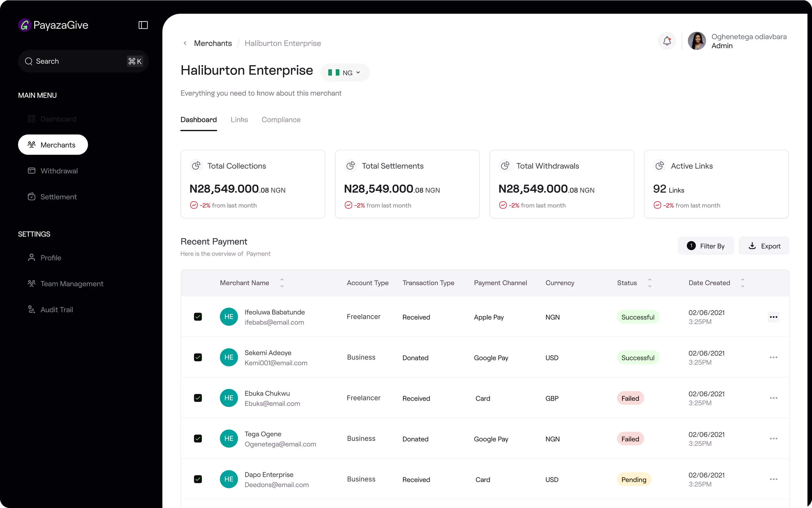The height and width of the screenshot is (508, 812).
Task: Sort by Date Created column arrows
Action: (x=743, y=283)
